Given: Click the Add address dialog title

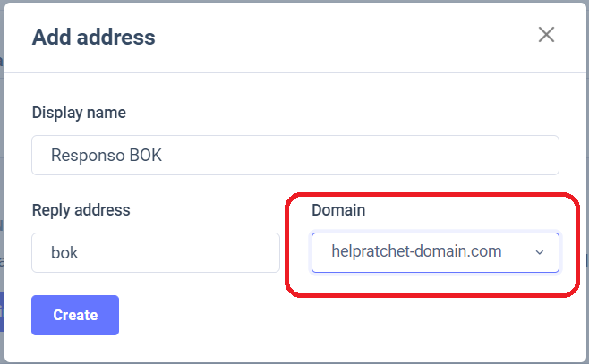Looking at the screenshot, I should (94, 37).
